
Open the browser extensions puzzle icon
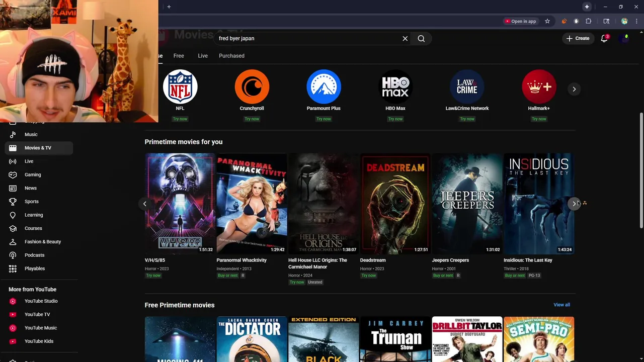[x=588, y=21]
